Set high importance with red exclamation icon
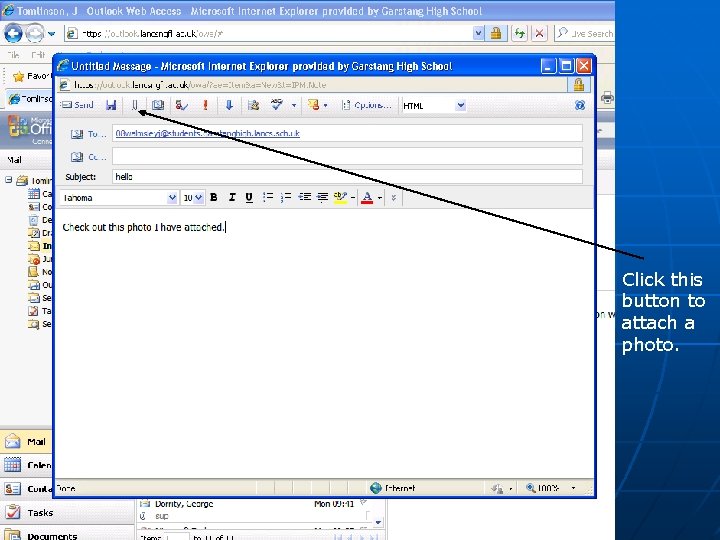The width and height of the screenshot is (720, 540). (205, 105)
